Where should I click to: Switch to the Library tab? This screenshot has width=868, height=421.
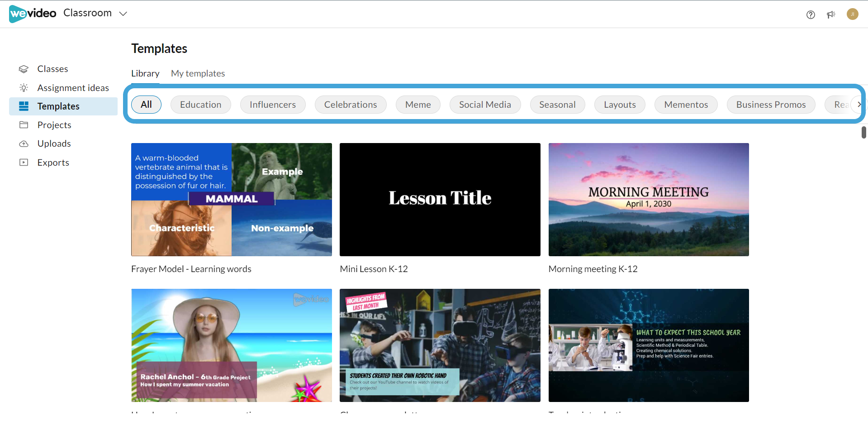pos(145,73)
